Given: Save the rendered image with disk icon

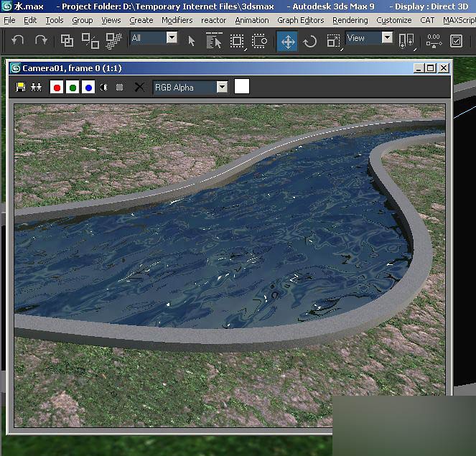Looking at the screenshot, I should point(21,88).
